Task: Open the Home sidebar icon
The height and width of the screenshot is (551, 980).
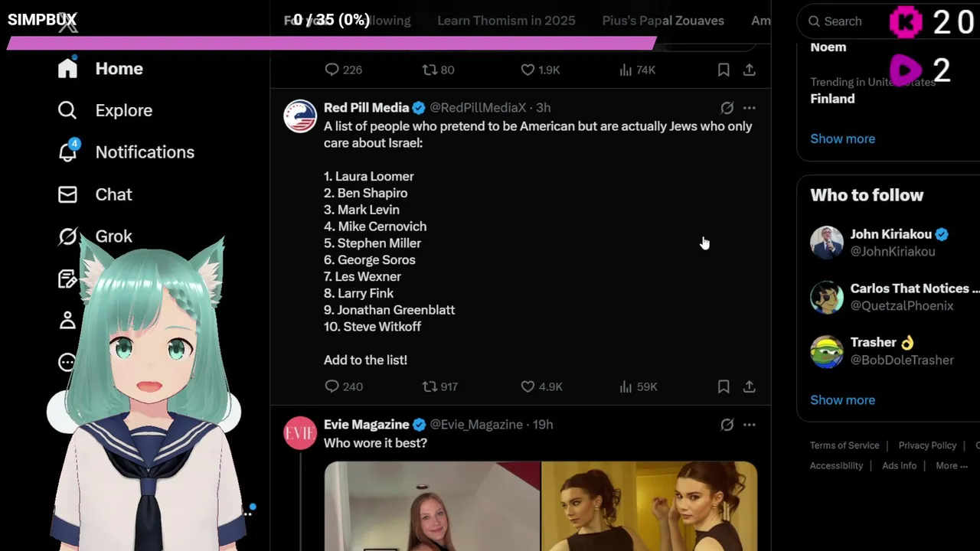Action: click(67, 68)
